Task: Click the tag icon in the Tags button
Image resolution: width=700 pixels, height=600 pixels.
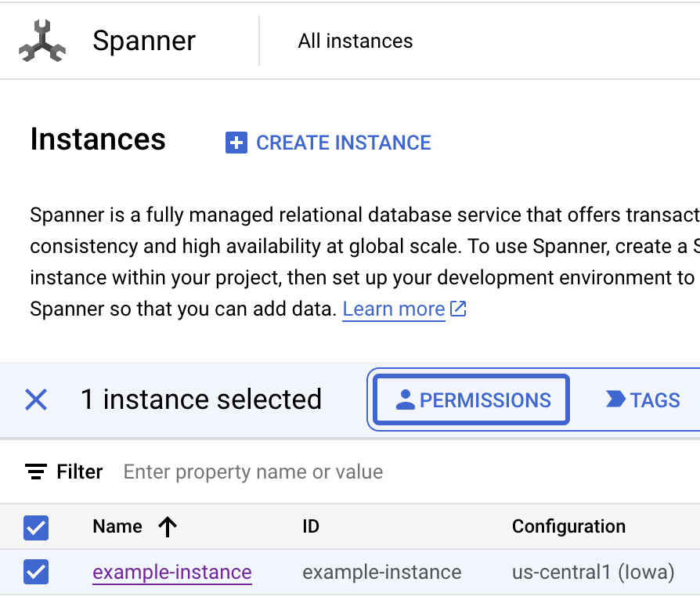Action: (x=614, y=399)
